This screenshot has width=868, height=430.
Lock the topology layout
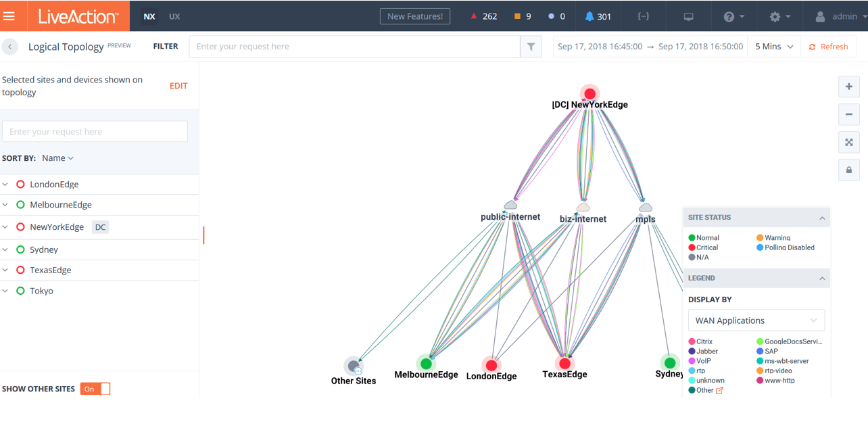[849, 170]
